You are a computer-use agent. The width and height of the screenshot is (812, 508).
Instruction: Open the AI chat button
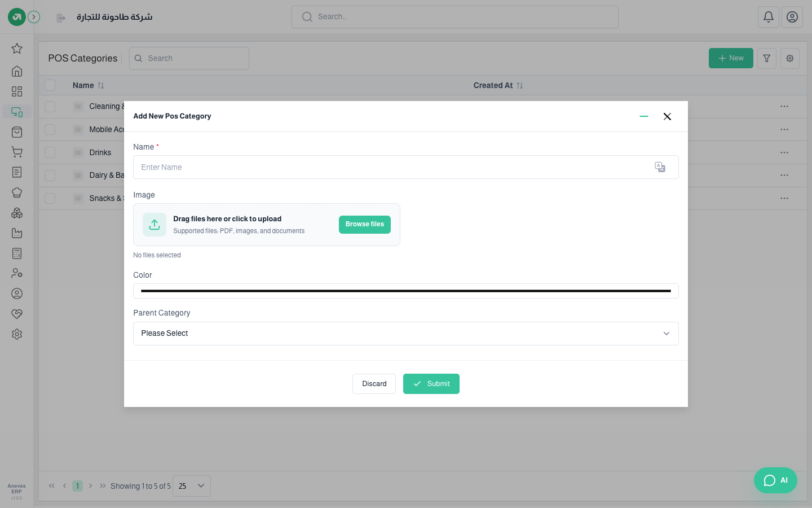(775, 480)
